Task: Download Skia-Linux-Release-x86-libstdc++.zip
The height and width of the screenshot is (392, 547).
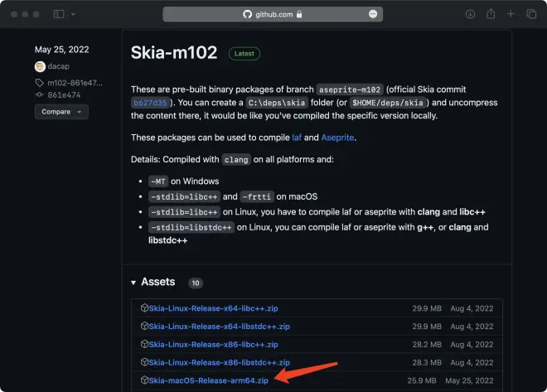Action: [220, 363]
